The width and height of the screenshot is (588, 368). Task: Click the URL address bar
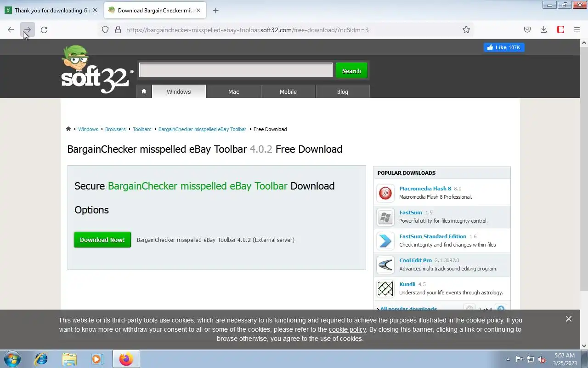285,30
